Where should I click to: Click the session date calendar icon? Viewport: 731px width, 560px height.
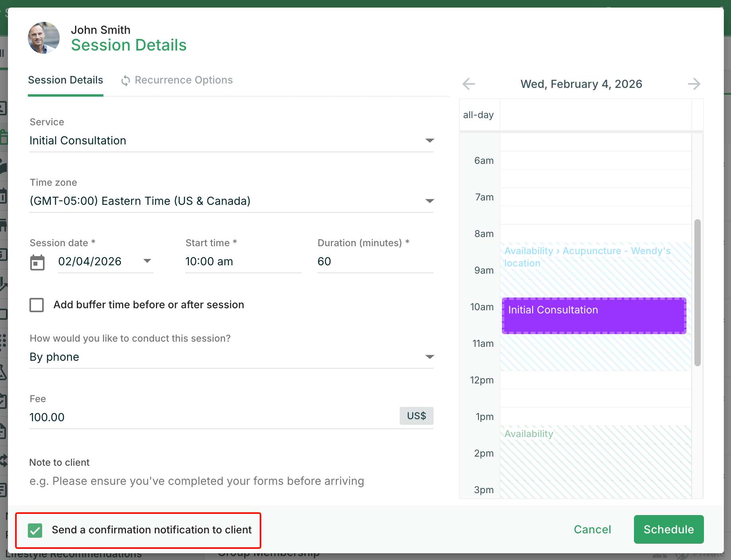click(x=37, y=262)
